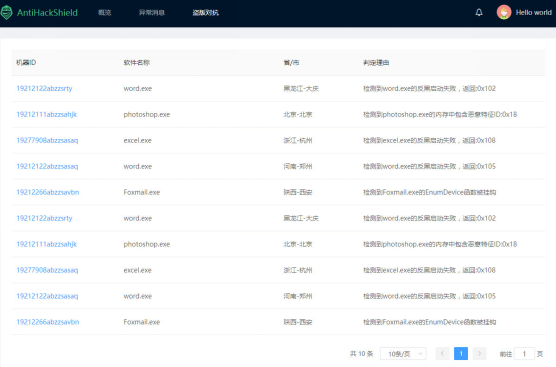Focus the 前往 page number input field
556x367 pixels.
point(524,354)
